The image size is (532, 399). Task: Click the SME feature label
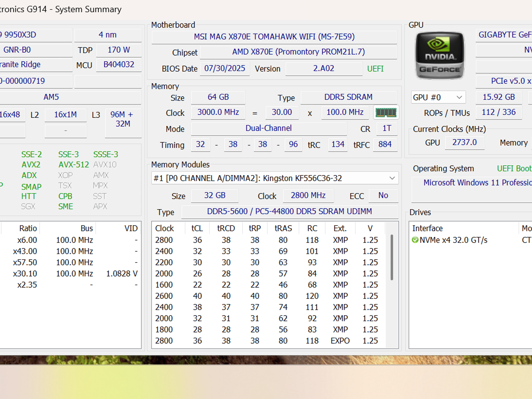click(x=65, y=207)
